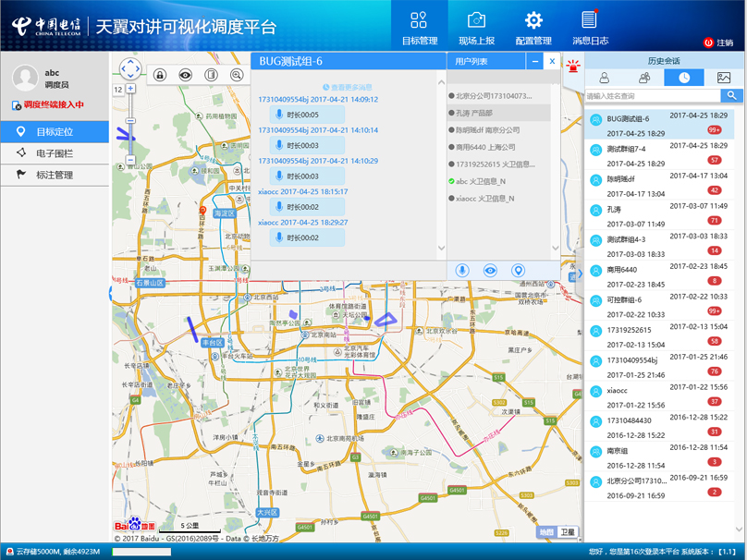
Task: Click the eye video button in chat footer
Action: click(x=490, y=271)
